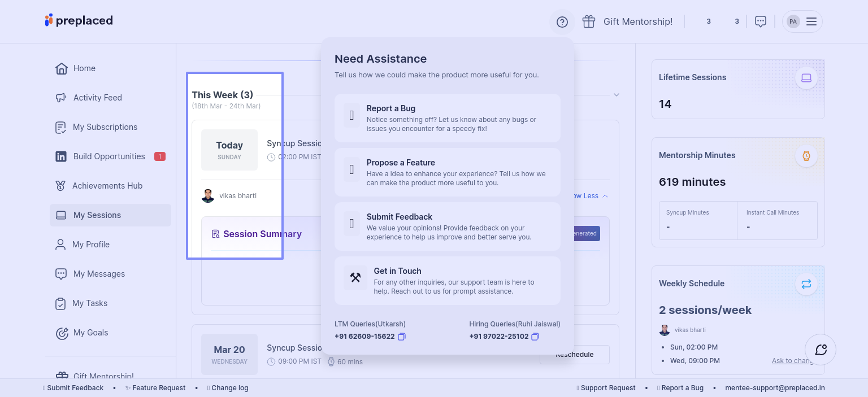Go to Home in sidebar
The height and width of the screenshot is (397, 868).
[84, 68]
